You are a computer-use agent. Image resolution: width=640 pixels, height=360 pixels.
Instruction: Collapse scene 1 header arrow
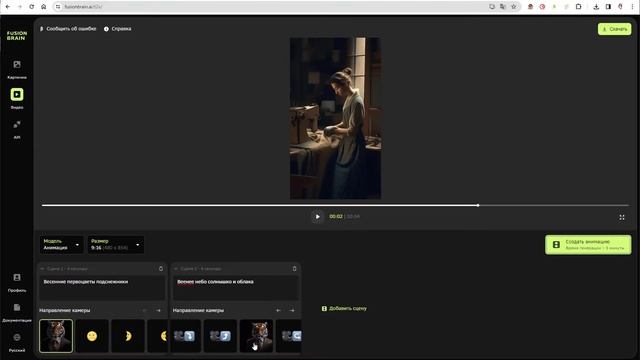click(42, 269)
